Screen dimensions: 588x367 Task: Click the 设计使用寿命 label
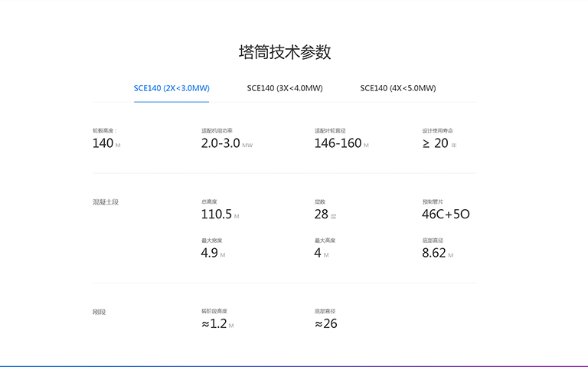click(438, 130)
